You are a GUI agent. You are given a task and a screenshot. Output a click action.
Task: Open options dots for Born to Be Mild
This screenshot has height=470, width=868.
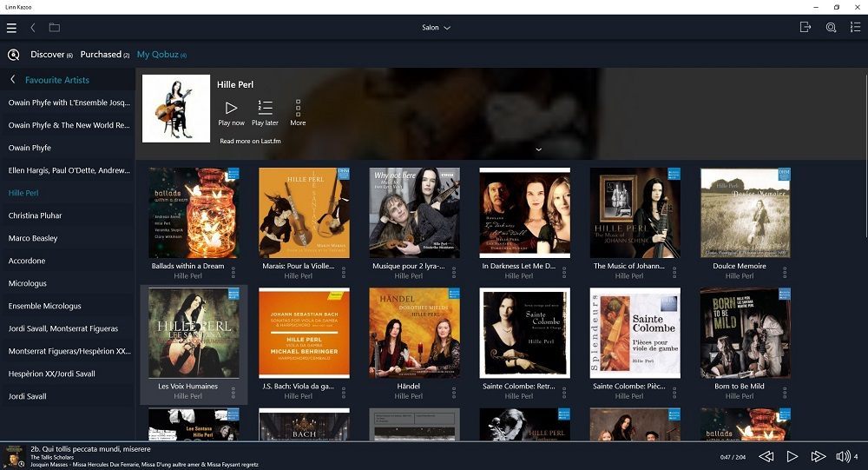point(785,393)
